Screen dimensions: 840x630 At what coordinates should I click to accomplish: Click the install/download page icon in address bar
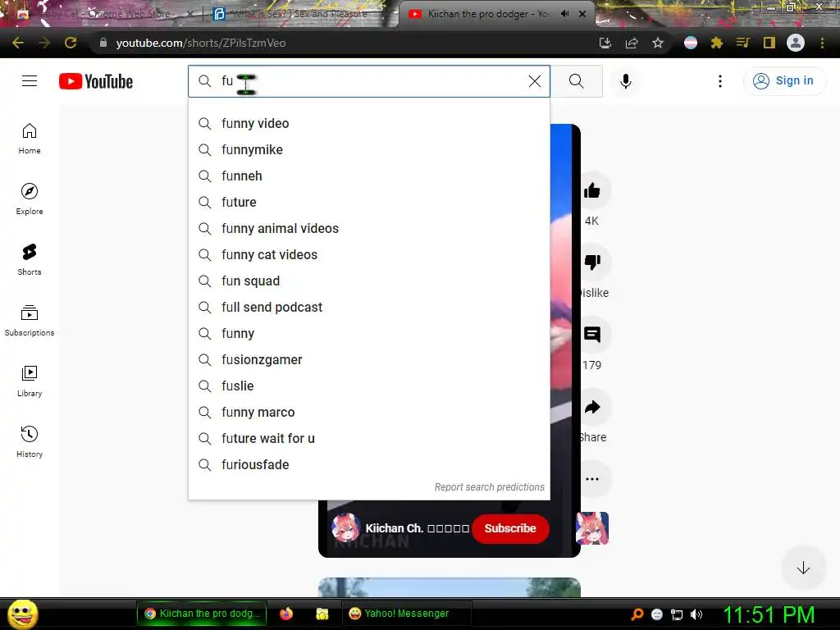605,43
